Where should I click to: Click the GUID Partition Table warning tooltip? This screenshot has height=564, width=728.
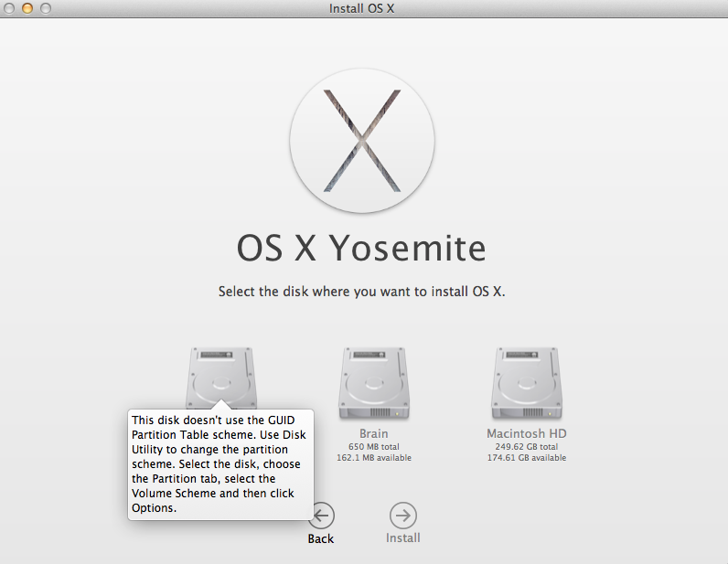click(220, 464)
